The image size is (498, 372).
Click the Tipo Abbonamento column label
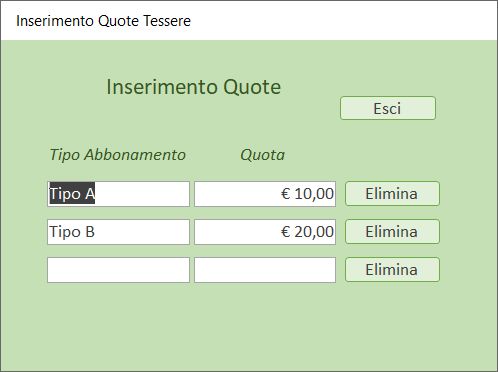click(118, 155)
